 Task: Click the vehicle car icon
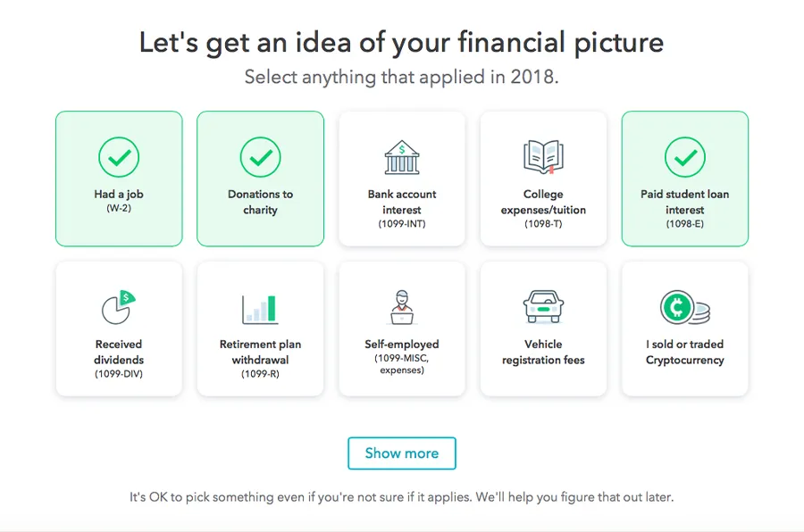543,308
